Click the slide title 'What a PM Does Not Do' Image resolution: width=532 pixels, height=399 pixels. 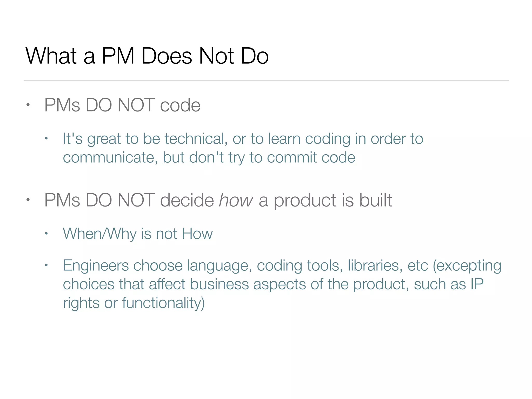(x=147, y=56)
